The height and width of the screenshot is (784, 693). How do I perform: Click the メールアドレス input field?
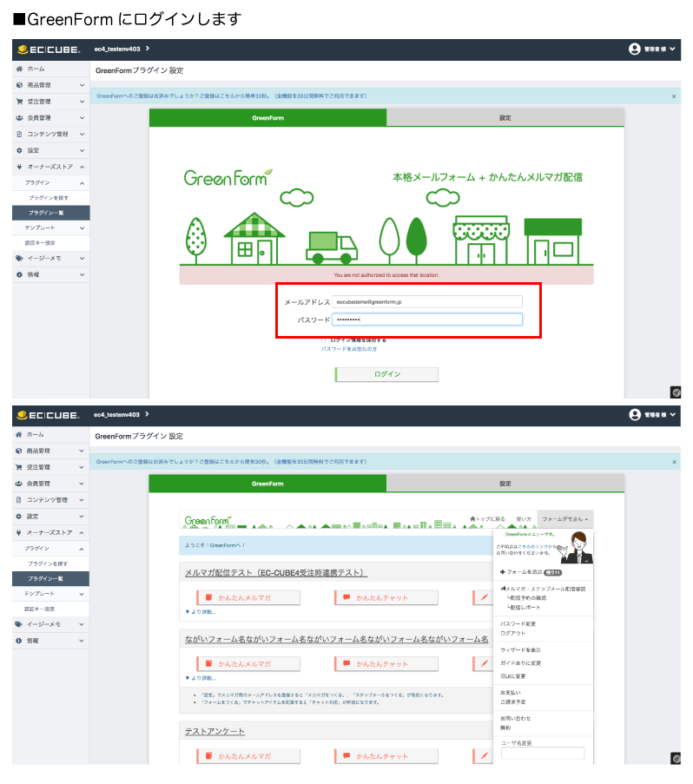pos(427,301)
